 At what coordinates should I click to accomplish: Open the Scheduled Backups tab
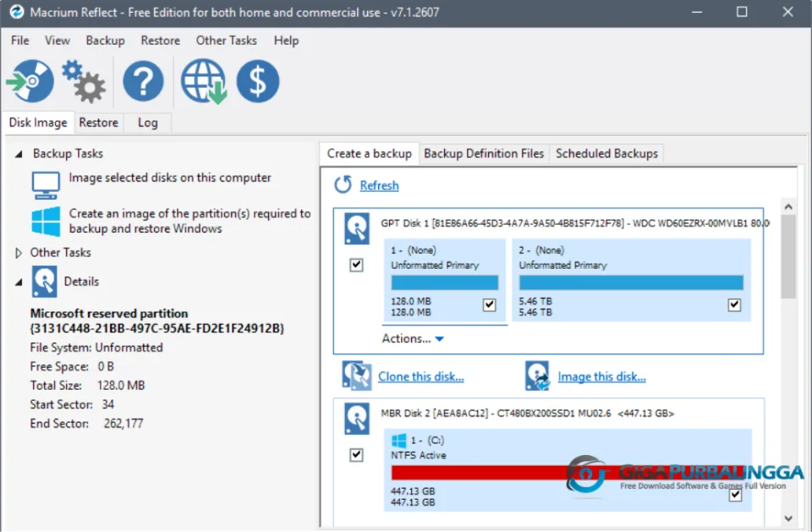click(606, 154)
